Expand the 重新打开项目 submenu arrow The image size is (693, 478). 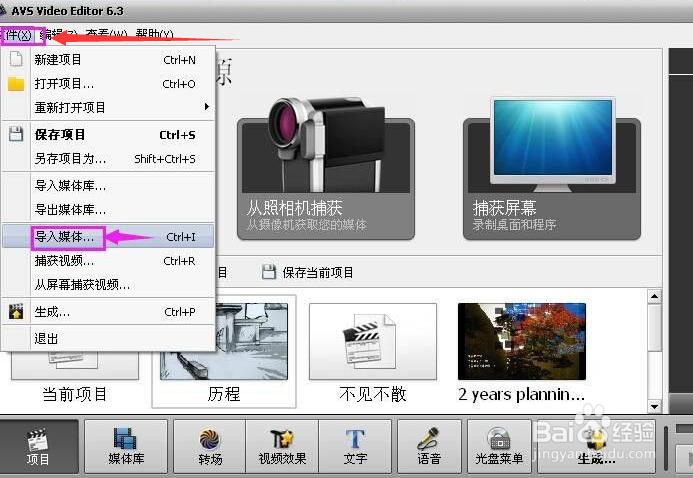(x=206, y=107)
